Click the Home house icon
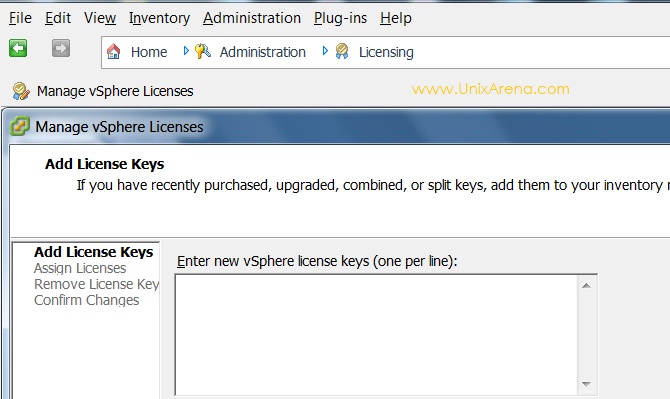The height and width of the screenshot is (399, 670). 113,52
